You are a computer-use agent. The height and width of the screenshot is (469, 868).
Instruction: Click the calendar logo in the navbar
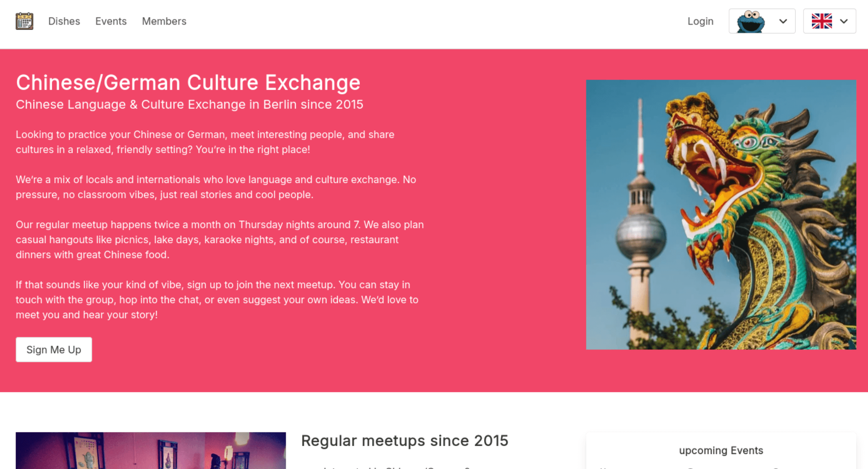[24, 21]
